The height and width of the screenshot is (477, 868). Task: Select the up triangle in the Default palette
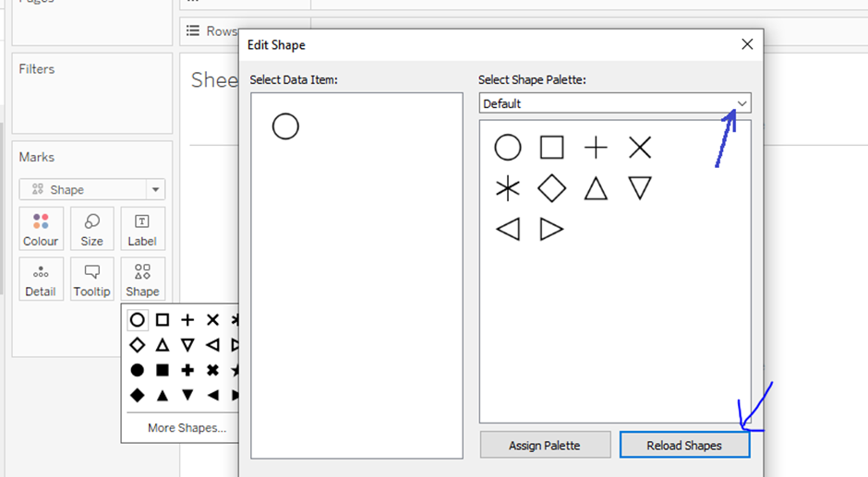coord(596,189)
